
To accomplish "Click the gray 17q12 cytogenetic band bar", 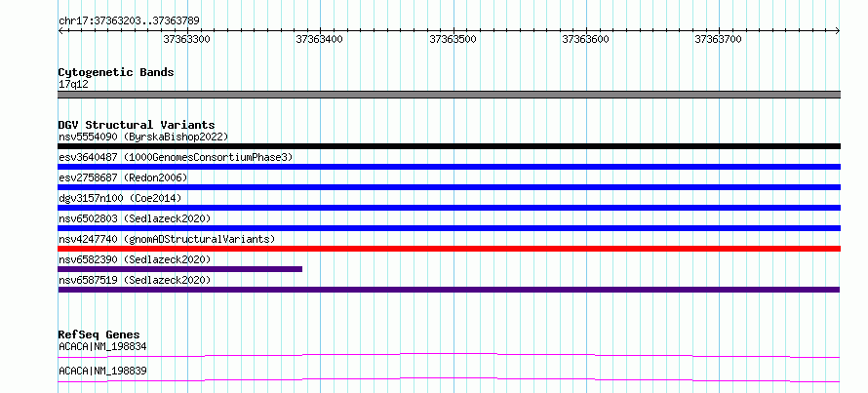I will (449, 95).
